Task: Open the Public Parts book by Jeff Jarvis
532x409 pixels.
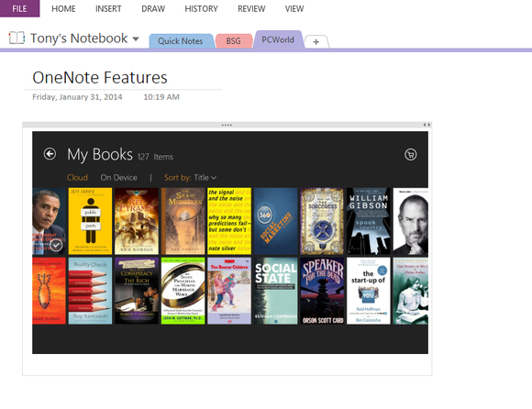Action: (90, 221)
